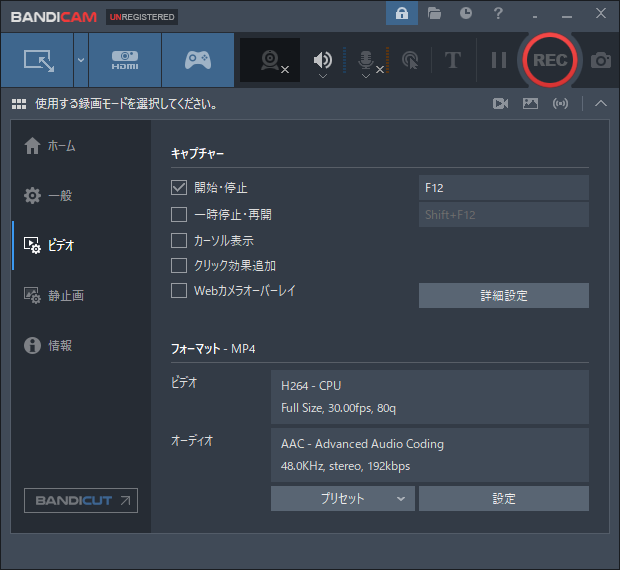Click the F12 hotkey input field
620x570 pixels.
(x=504, y=187)
